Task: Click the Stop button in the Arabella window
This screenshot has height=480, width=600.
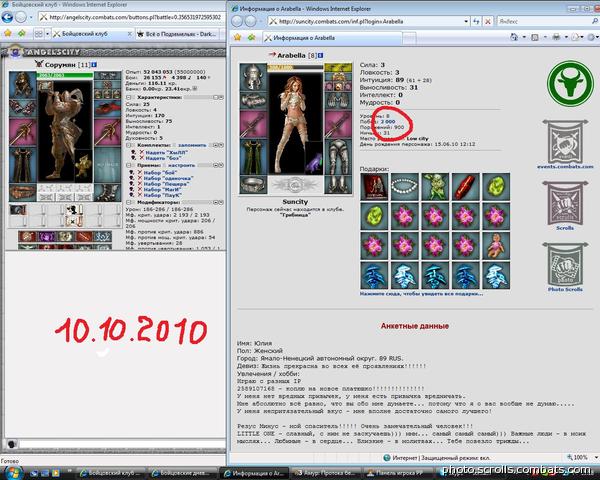Action: (x=488, y=21)
